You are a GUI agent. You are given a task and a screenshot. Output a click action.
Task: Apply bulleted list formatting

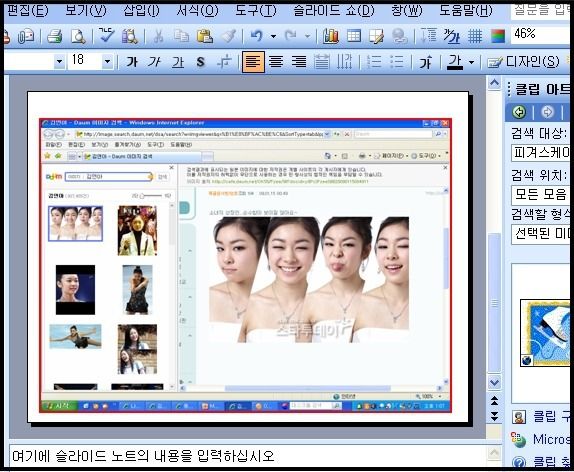[x=397, y=62]
